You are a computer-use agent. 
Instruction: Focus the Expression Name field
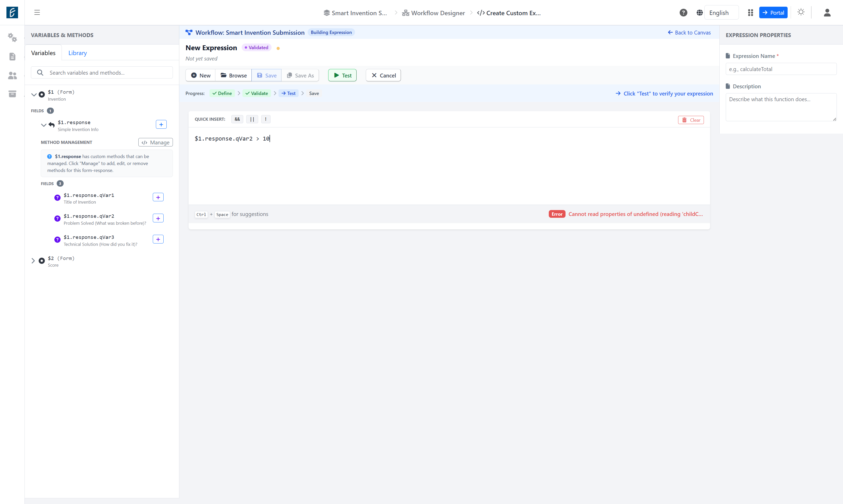(x=781, y=69)
